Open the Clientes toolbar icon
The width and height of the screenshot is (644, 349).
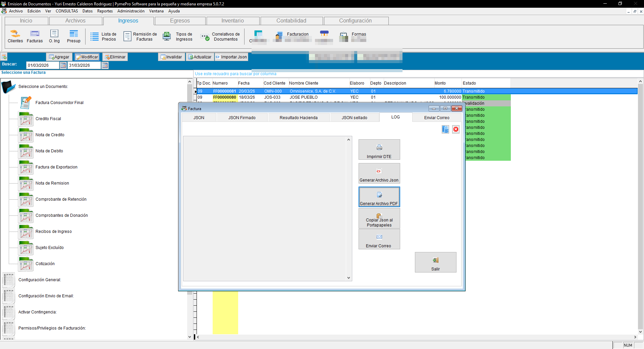point(15,37)
